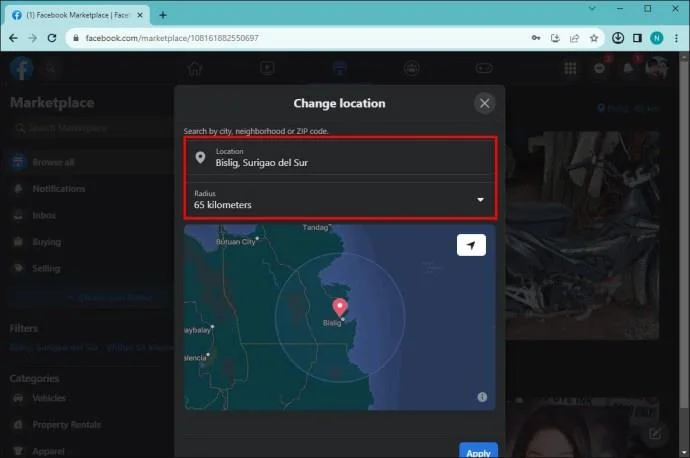Click the install app icon in address bar
This screenshot has width=690, height=458.
(x=555, y=38)
